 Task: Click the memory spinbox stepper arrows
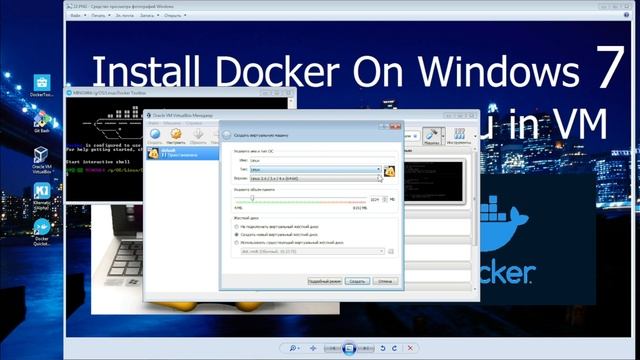point(384,199)
